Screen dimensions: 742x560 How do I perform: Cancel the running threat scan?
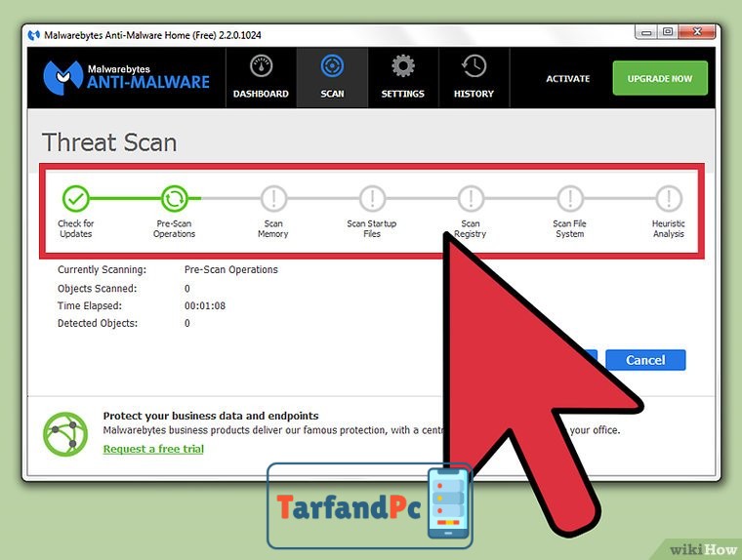click(x=645, y=360)
